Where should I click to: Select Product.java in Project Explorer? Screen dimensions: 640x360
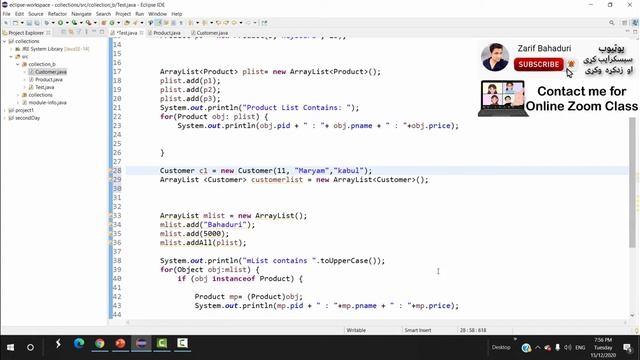(49, 80)
